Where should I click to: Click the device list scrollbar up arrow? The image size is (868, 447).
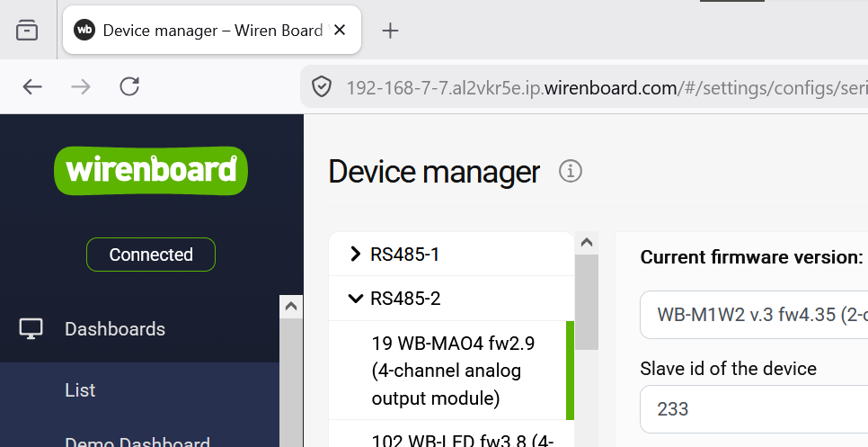click(587, 243)
